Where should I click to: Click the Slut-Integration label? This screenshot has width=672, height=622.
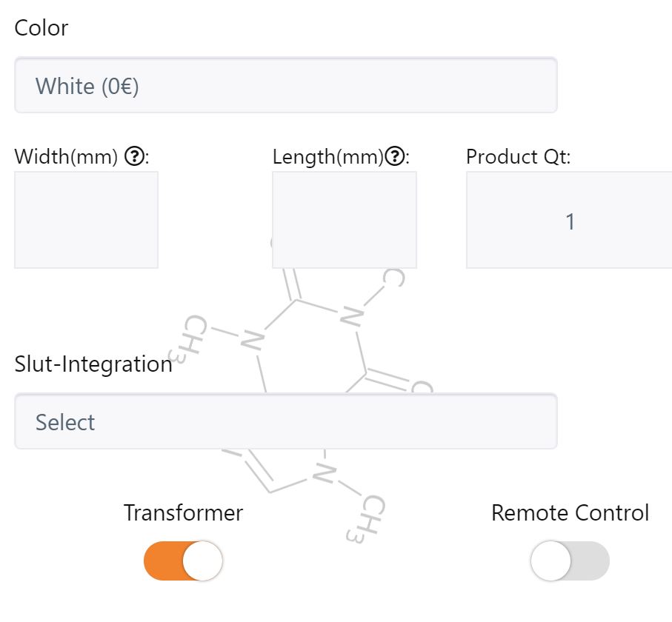[x=93, y=364]
